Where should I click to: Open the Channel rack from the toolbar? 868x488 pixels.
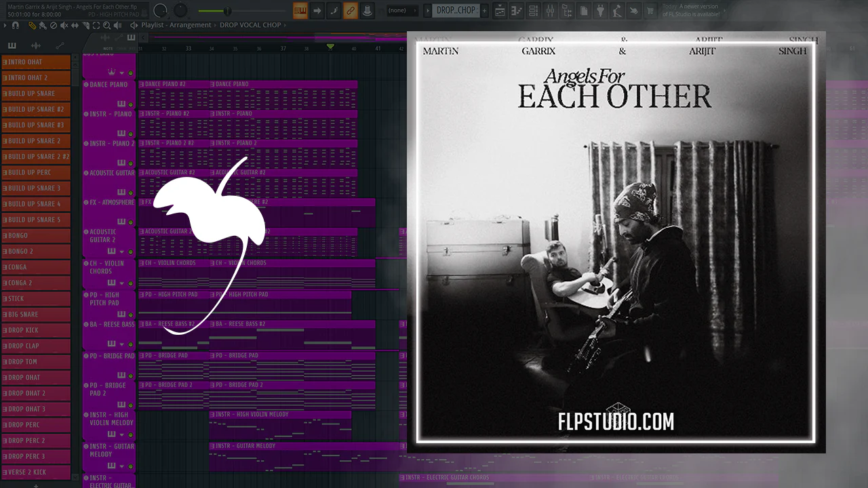coord(534,10)
